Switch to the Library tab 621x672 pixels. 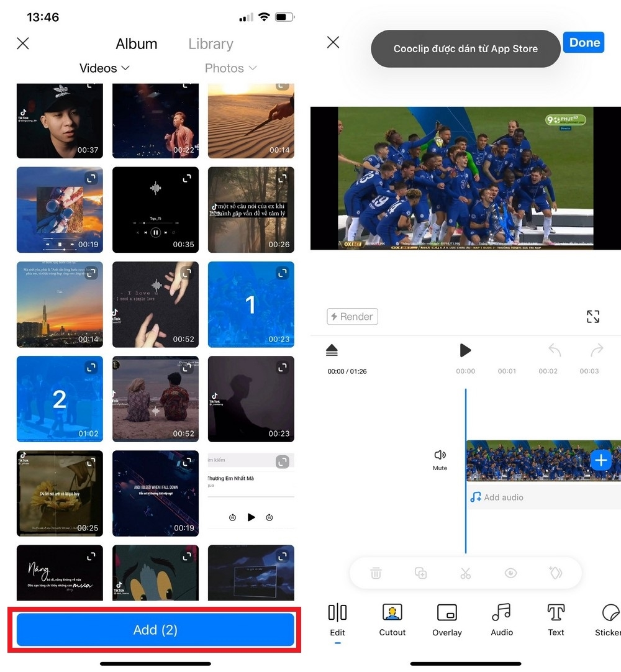coord(211,43)
